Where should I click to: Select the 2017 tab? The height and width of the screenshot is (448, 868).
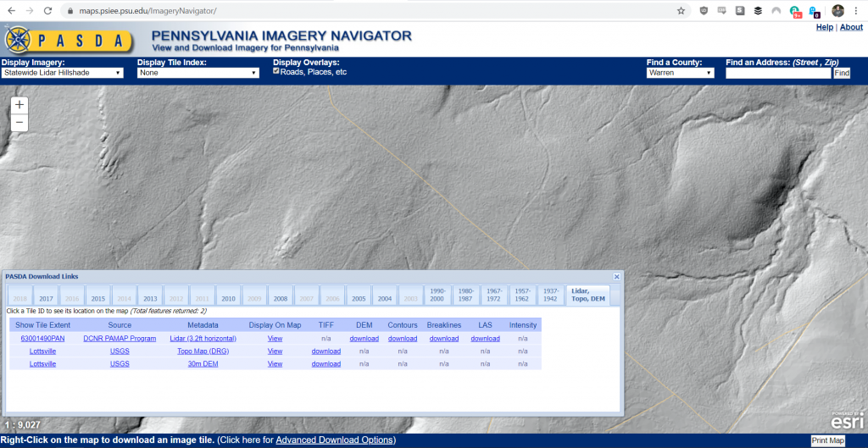pyautogui.click(x=46, y=296)
